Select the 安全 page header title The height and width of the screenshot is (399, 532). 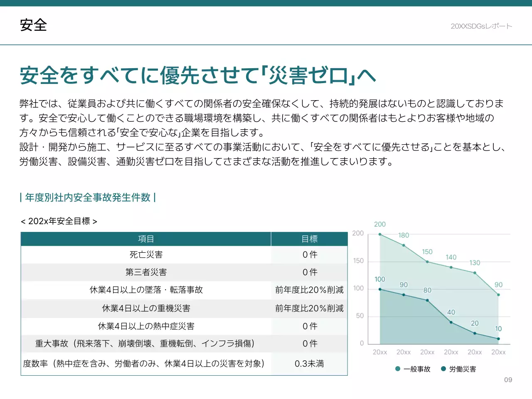[x=33, y=25]
